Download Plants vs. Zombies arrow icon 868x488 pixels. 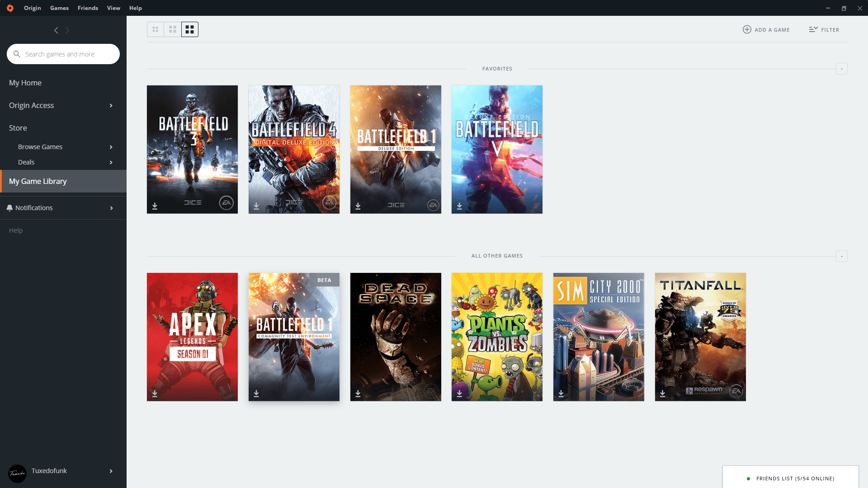[x=459, y=394]
